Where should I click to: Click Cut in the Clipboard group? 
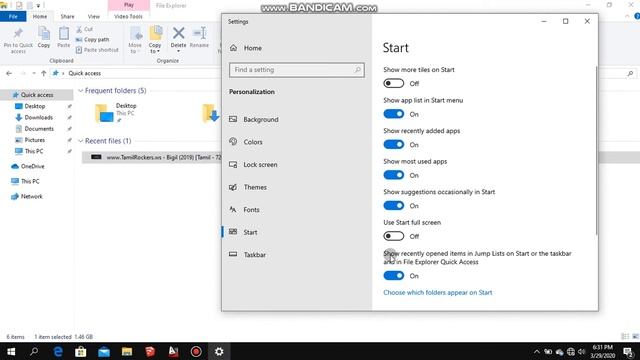click(x=84, y=29)
